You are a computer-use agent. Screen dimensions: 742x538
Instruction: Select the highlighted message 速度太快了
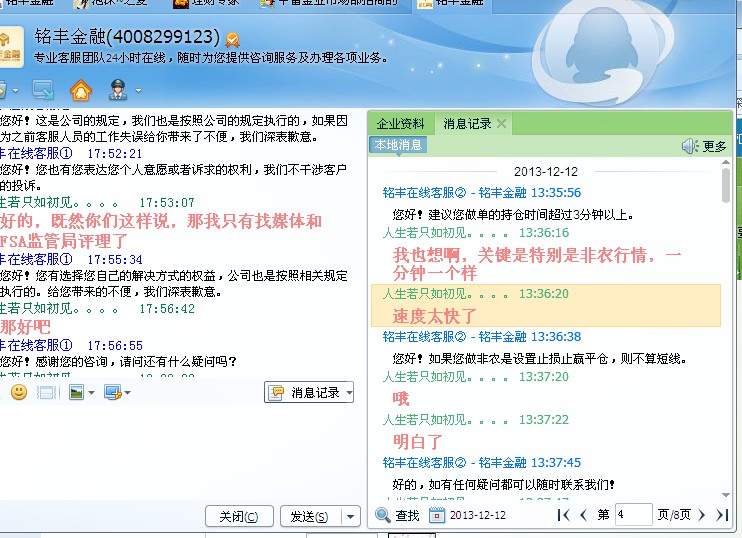coord(546,306)
